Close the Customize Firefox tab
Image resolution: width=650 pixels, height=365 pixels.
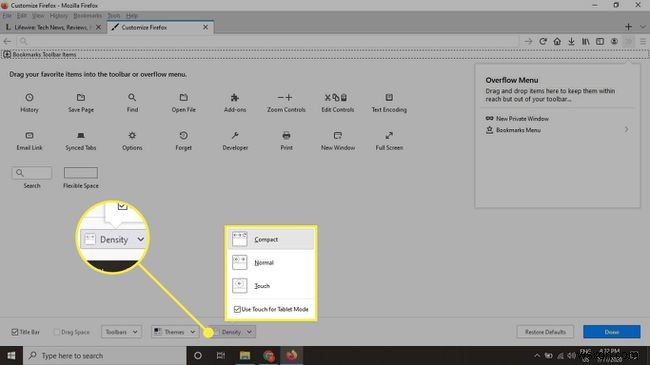point(206,27)
